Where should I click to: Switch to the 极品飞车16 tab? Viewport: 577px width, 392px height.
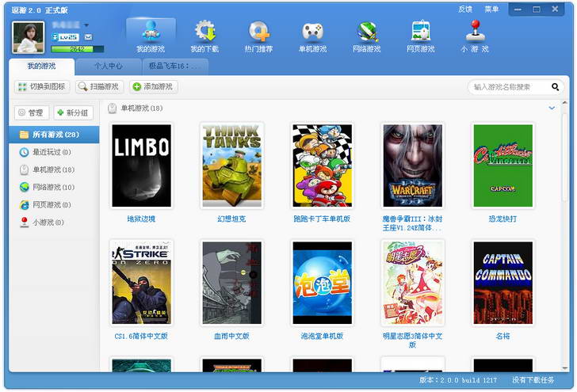coord(175,67)
